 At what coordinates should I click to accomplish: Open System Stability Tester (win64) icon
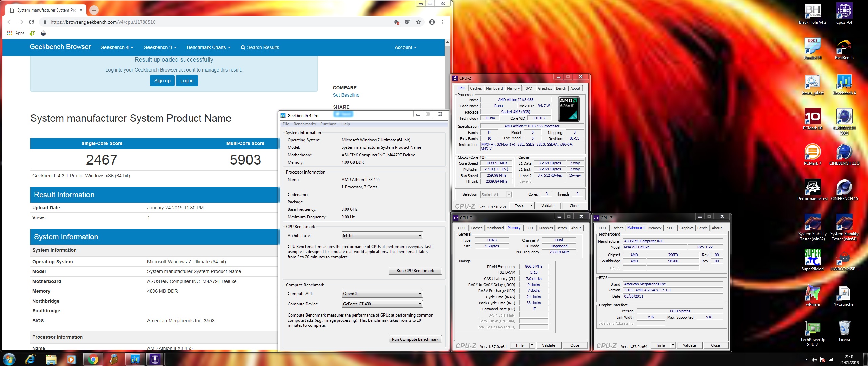844,227
